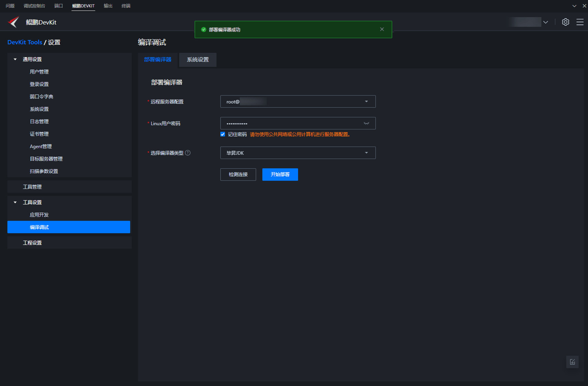Switch to the 调试控制台 panel tab
588x386 pixels.
34,6
